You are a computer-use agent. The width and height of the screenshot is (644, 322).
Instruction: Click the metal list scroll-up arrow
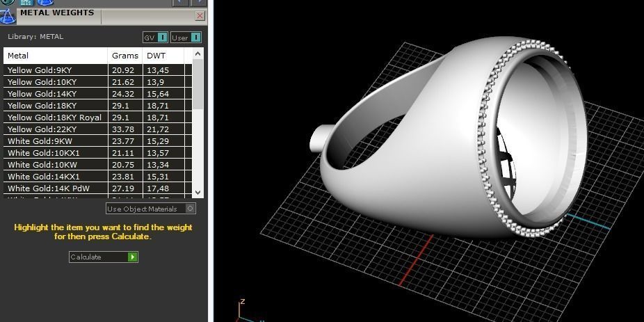(198, 54)
